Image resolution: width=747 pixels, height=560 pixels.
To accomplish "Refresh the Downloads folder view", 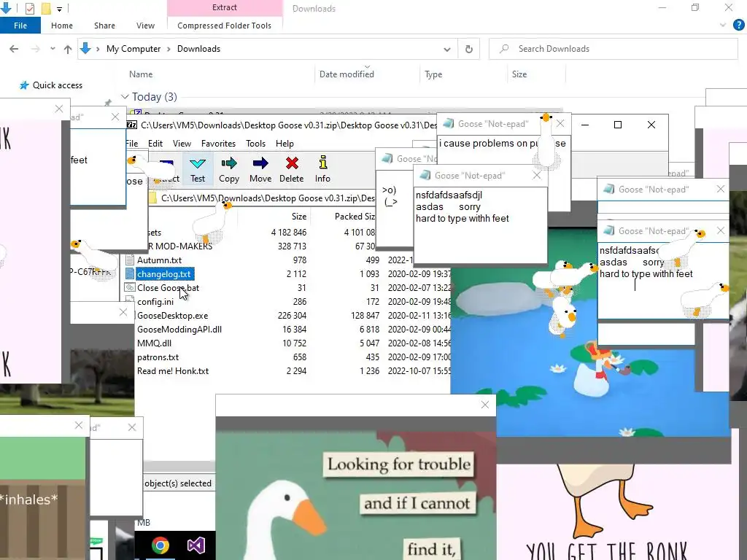I will (x=469, y=49).
